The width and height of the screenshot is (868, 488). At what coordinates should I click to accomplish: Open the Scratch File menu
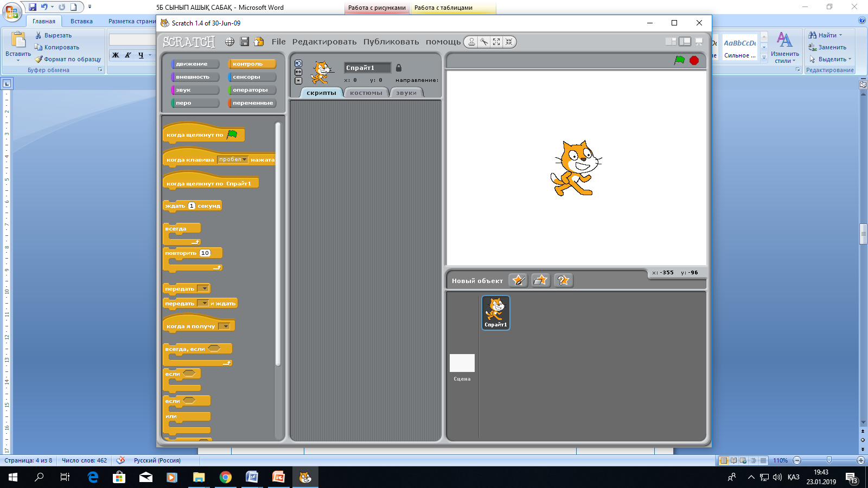(x=279, y=42)
